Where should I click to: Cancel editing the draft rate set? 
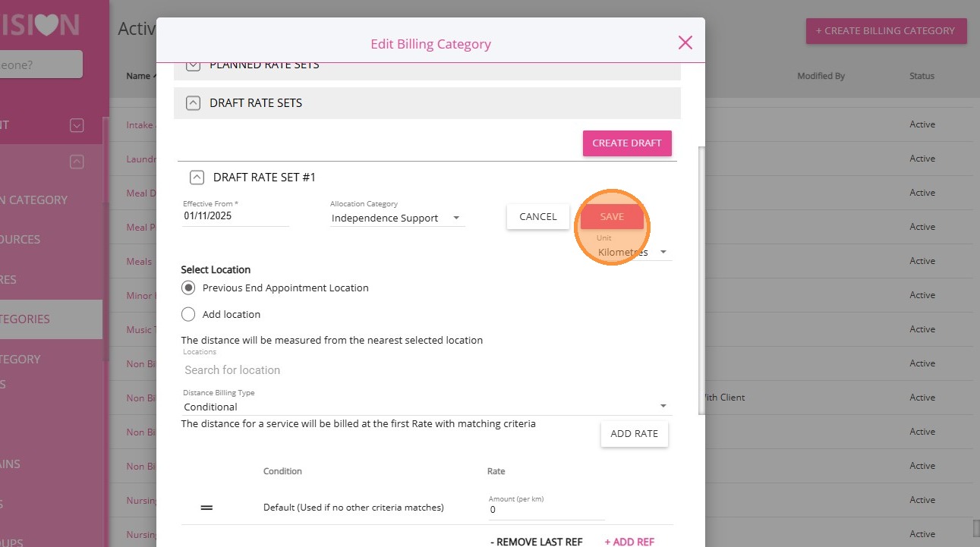click(x=537, y=217)
